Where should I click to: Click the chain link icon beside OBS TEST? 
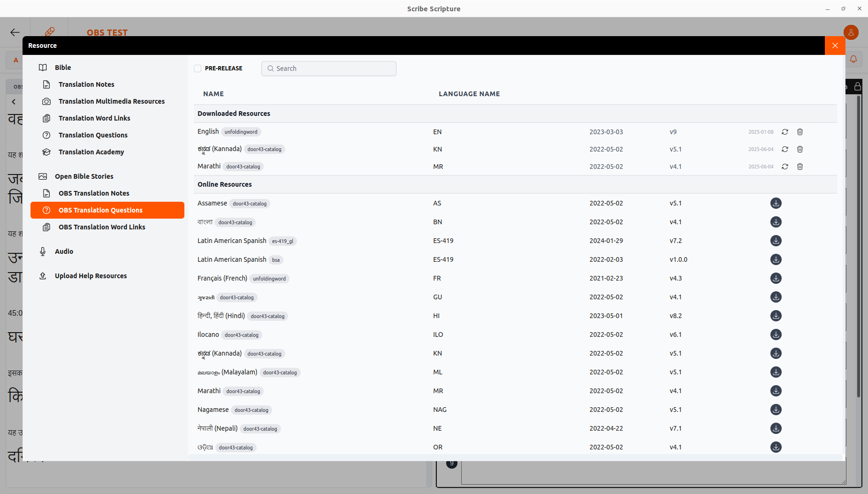(50, 31)
